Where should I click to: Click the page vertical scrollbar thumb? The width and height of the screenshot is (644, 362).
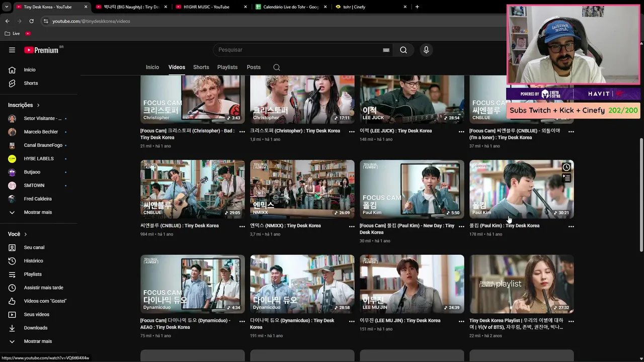(641, 195)
